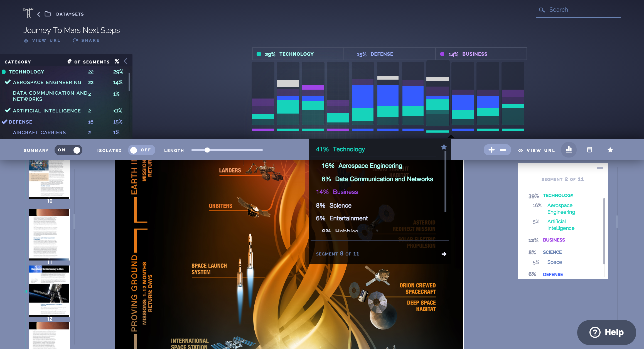The image size is (644, 349).
Task: Click TECHNOLOGY in segment 2 card
Action: (558, 195)
